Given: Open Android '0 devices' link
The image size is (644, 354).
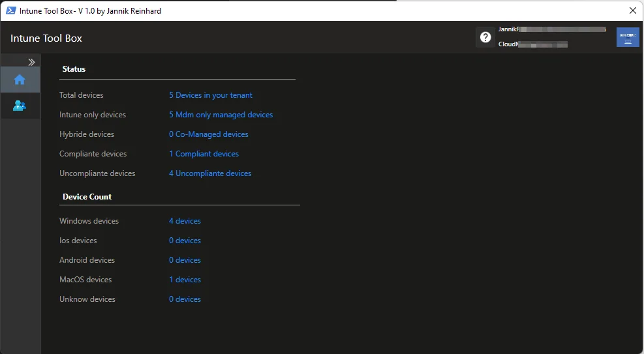Looking at the screenshot, I should click(185, 260).
